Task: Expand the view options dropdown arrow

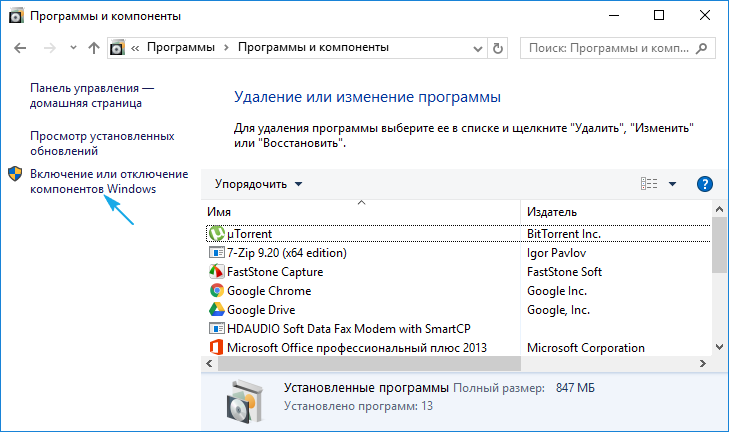Action: (x=672, y=184)
